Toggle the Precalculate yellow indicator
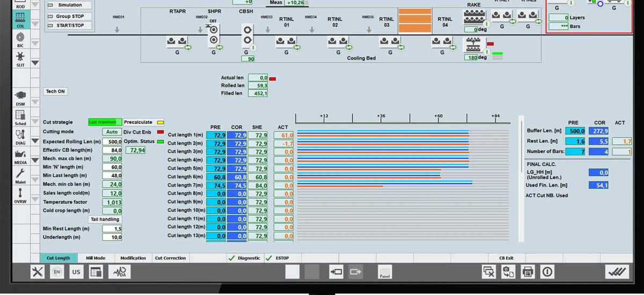Viewport: 644px width, 295px height. click(x=160, y=122)
